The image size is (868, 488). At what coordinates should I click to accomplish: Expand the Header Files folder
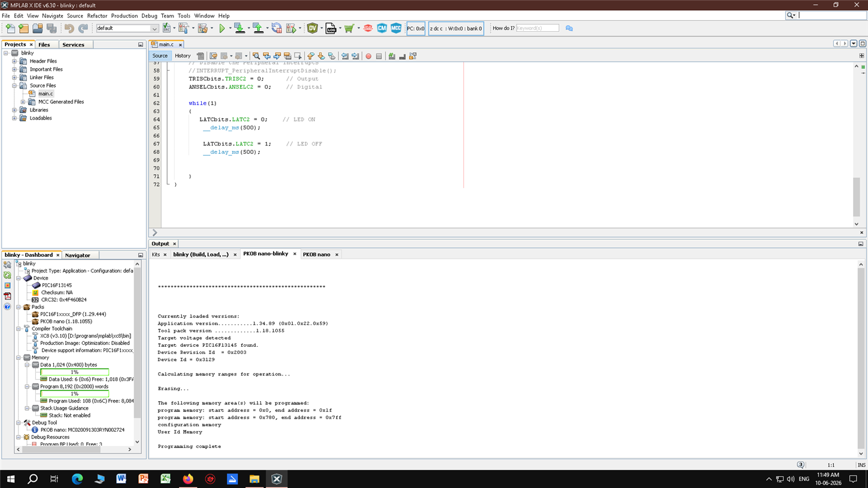(14, 61)
